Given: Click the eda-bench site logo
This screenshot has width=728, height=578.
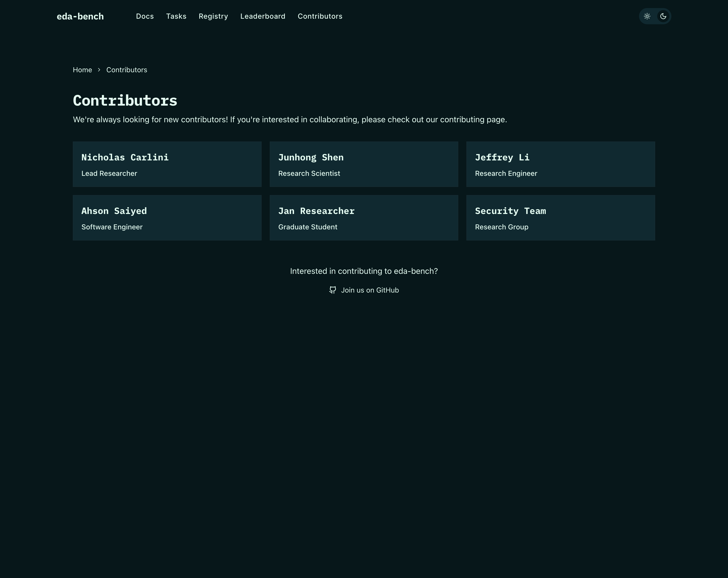Looking at the screenshot, I should (80, 16).
